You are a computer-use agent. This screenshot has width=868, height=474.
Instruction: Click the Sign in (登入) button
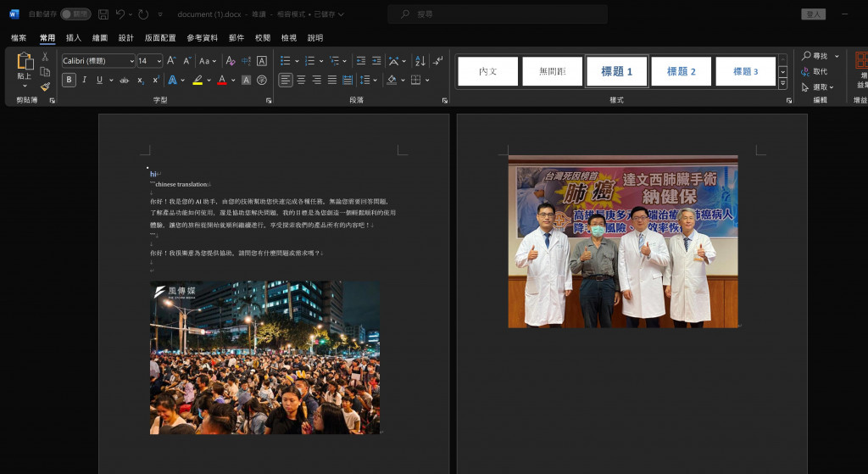pyautogui.click(x=813, y=14)
